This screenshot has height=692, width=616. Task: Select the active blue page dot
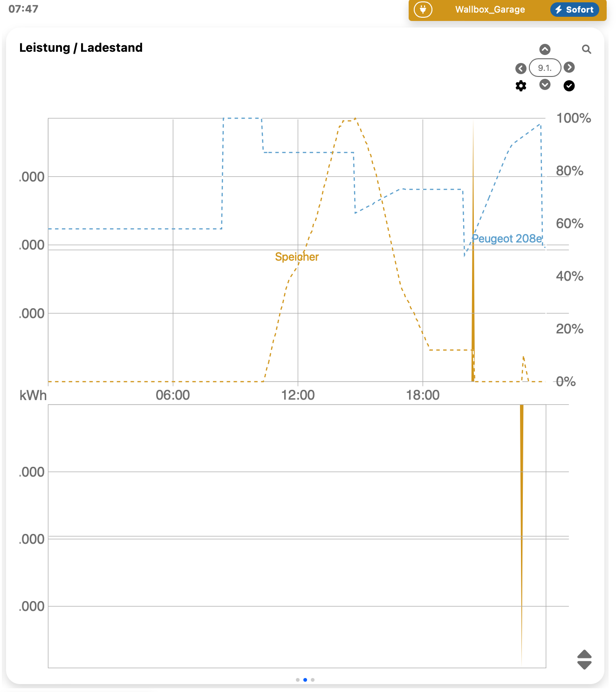305,680
